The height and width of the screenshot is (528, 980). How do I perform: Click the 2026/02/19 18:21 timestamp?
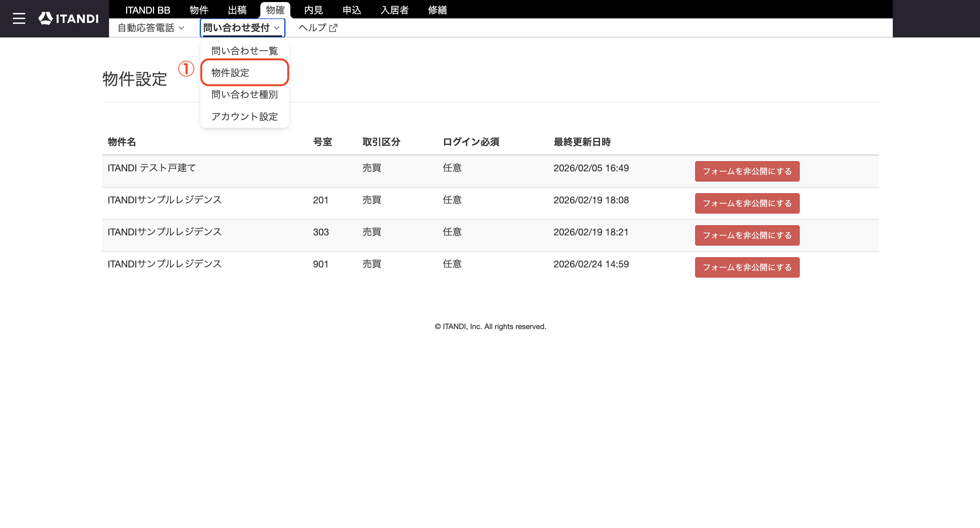pos(591,232)
